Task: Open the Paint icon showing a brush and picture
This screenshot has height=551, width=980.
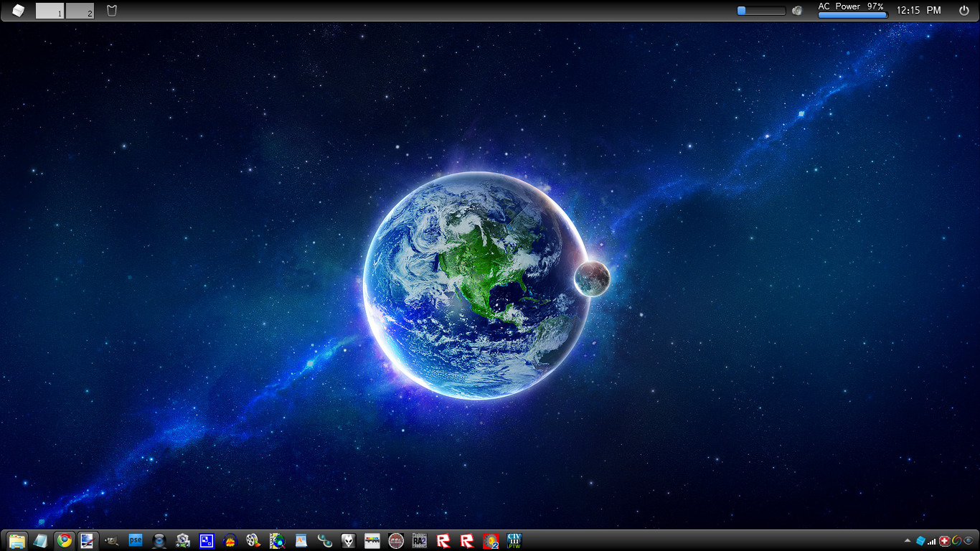Action: pyautogui.click(x=88, y=540)
